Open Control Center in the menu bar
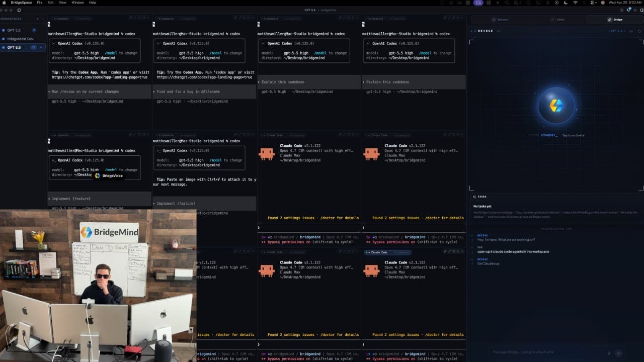 (x=594, y=3)
